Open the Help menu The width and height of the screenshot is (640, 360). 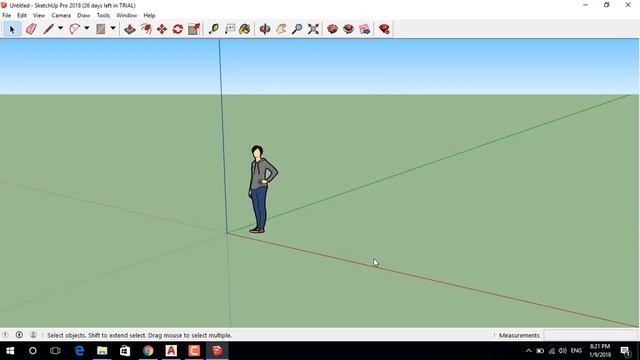tap(149, 15)
